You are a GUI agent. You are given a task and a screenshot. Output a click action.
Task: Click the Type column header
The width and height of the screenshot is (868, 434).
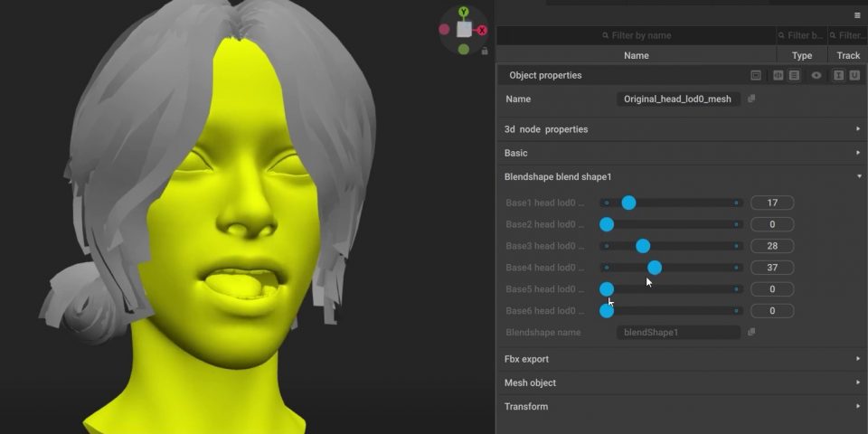point(801,56)
